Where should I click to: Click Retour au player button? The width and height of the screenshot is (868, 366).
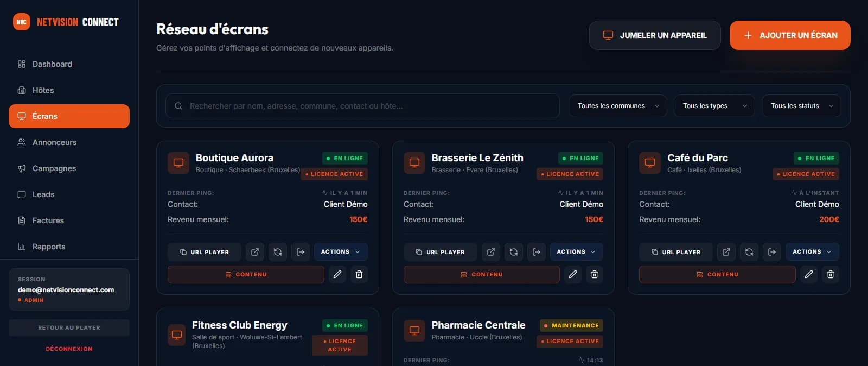click(69, 327)
